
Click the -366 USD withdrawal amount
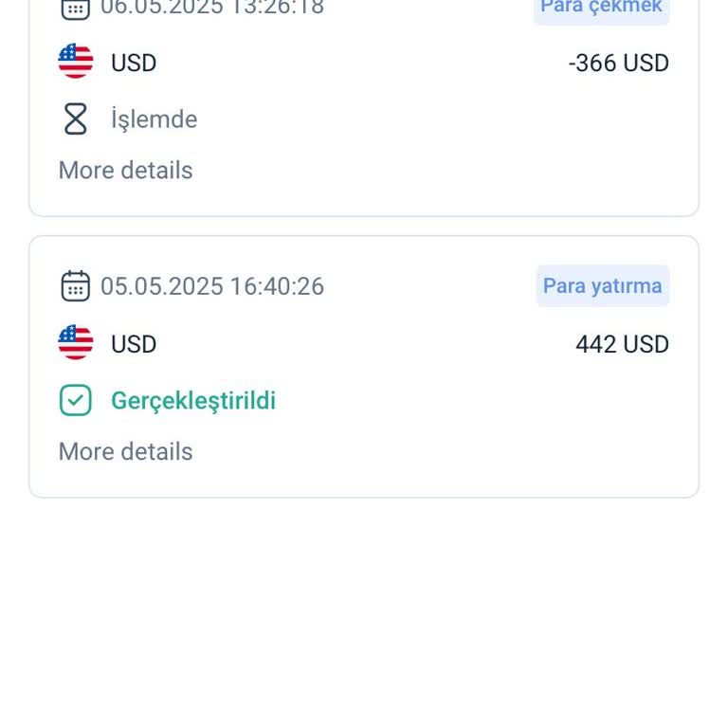tap(618, 64)
